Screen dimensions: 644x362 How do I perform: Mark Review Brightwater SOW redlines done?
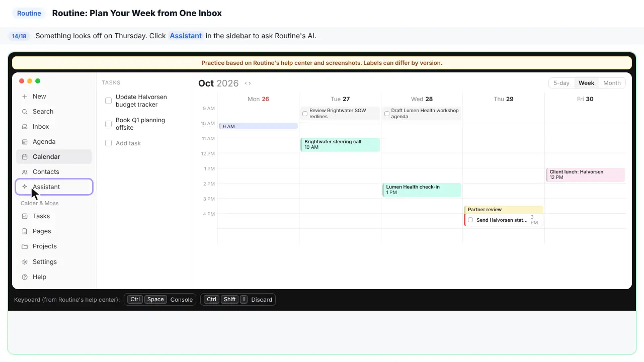[305, 114]
